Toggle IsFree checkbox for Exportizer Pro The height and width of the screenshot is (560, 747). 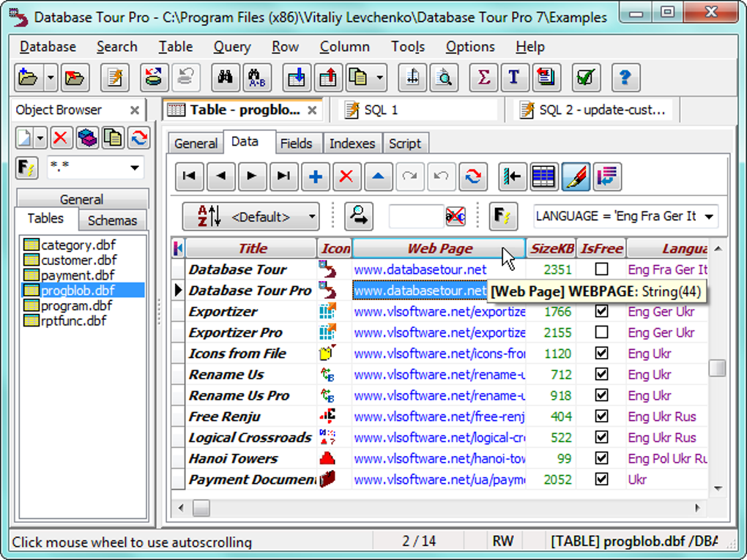tap(602, 332)
